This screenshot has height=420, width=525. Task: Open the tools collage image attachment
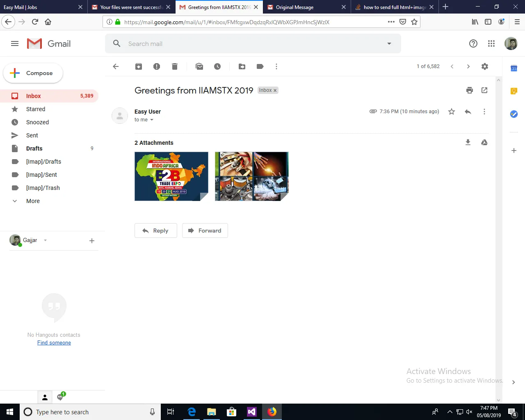click(252, 176)
